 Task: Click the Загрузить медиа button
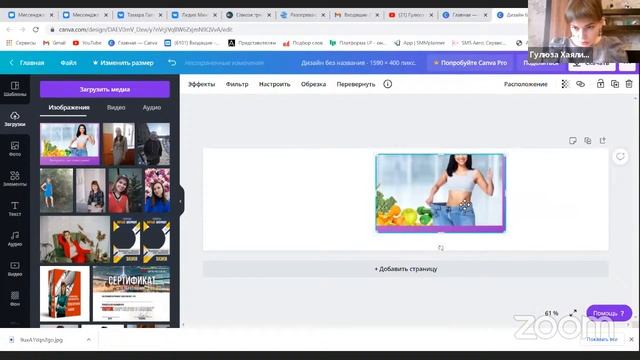tap(105, 89)
